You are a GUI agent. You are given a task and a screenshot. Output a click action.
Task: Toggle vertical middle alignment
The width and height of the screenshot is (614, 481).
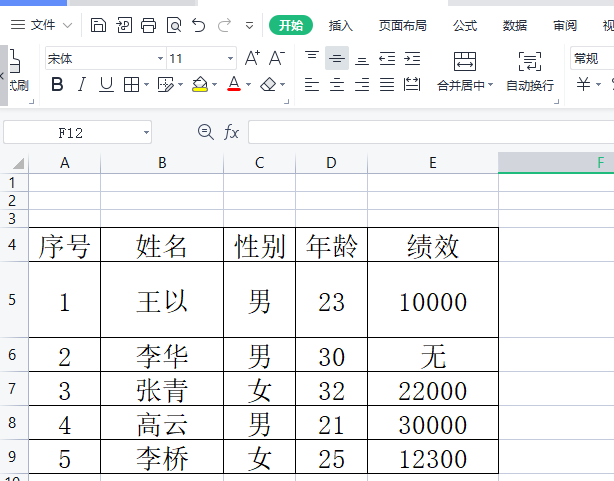point(337,58)
